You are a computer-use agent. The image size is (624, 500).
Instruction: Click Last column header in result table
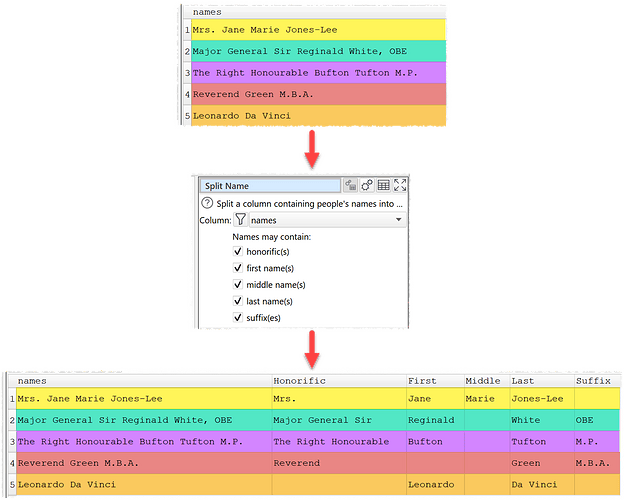(x=542, y=381)
